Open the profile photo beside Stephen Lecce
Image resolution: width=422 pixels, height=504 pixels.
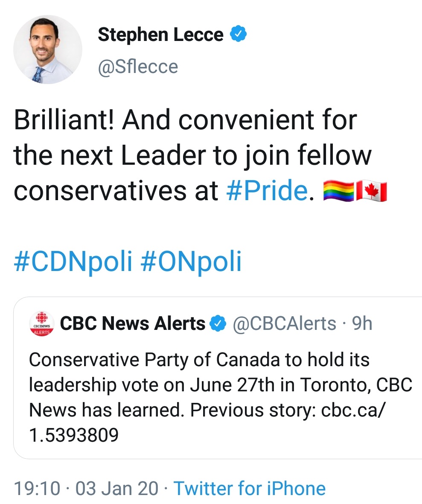click(48, 50)
